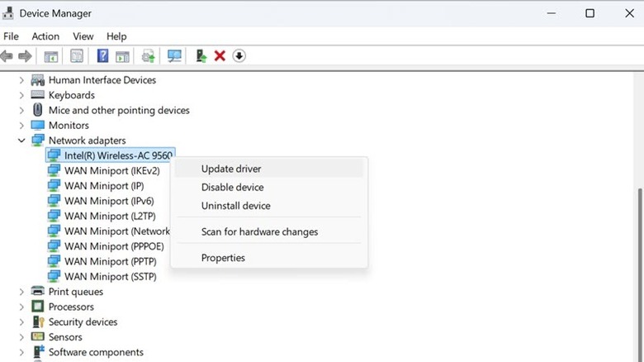Click the update driver software toolbar icon
The width and height of the screenshot is (644, 362).
(149, 56)
